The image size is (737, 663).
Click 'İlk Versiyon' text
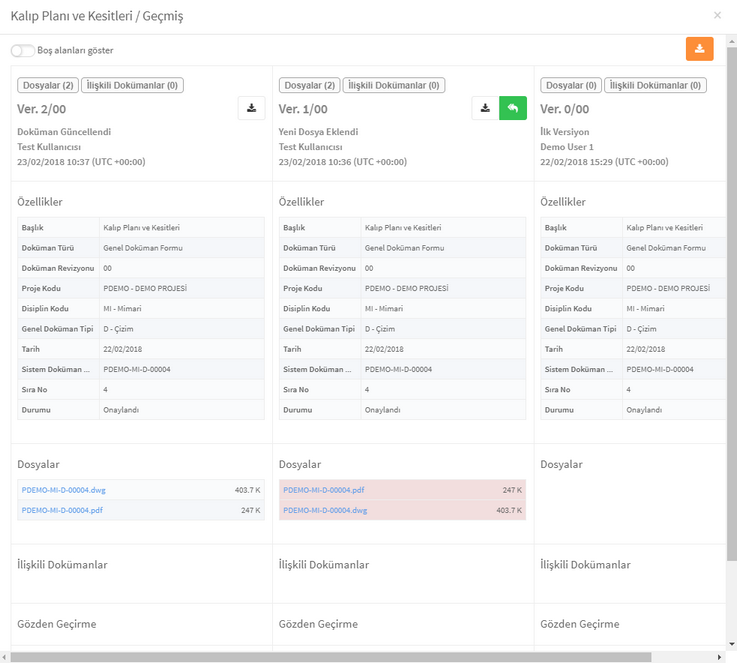[565, 132]
